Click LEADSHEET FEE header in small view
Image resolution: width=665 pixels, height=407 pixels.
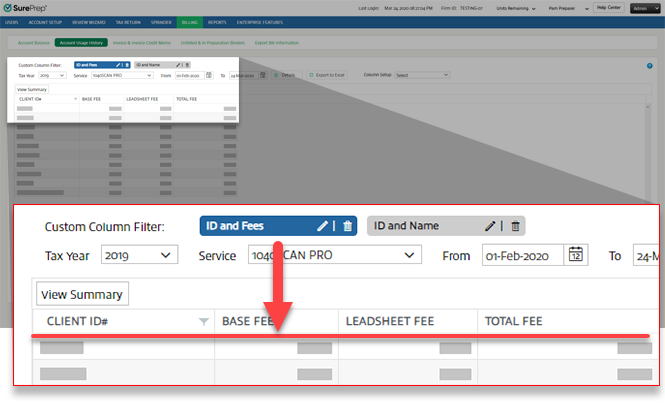(x=142, y=99)
